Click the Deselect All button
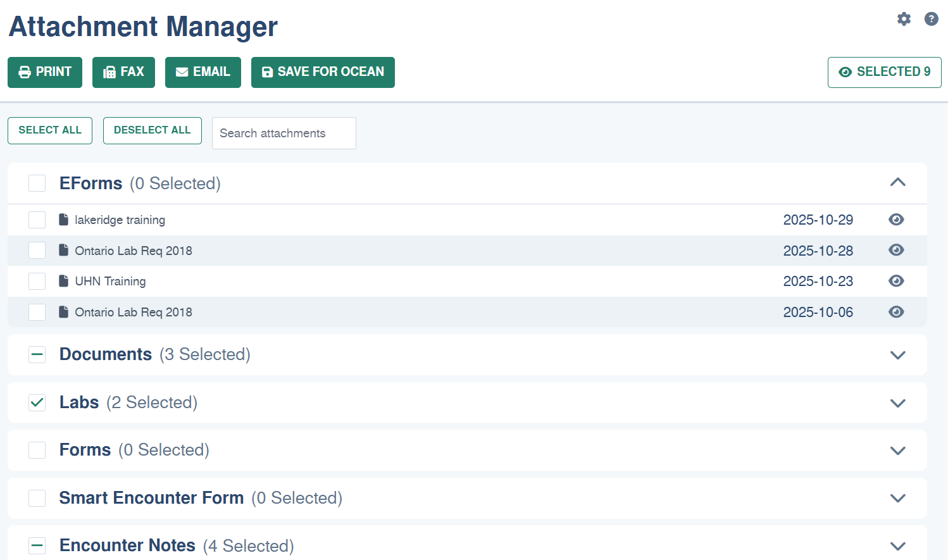 (153, 130)
